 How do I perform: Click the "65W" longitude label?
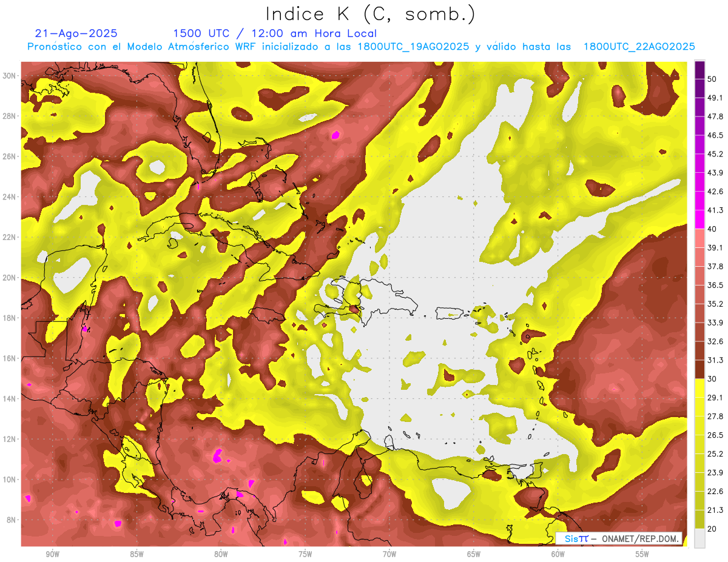pos(474,554)
